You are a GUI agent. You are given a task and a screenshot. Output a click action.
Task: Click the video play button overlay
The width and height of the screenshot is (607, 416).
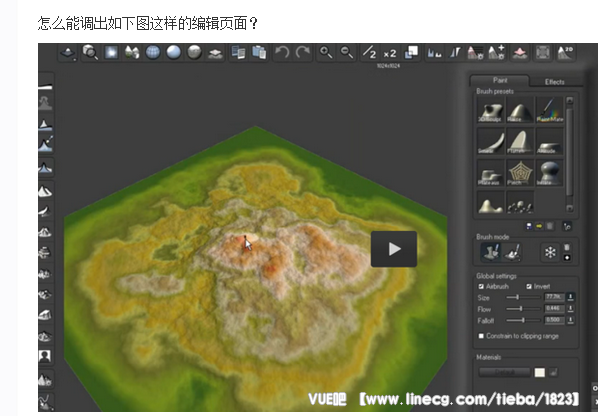394,249
